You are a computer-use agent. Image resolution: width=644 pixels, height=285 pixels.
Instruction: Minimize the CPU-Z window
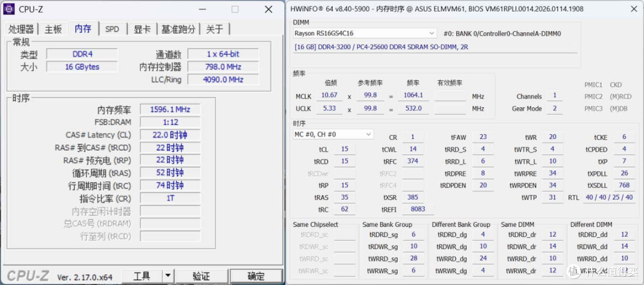[x=203, y=9]
